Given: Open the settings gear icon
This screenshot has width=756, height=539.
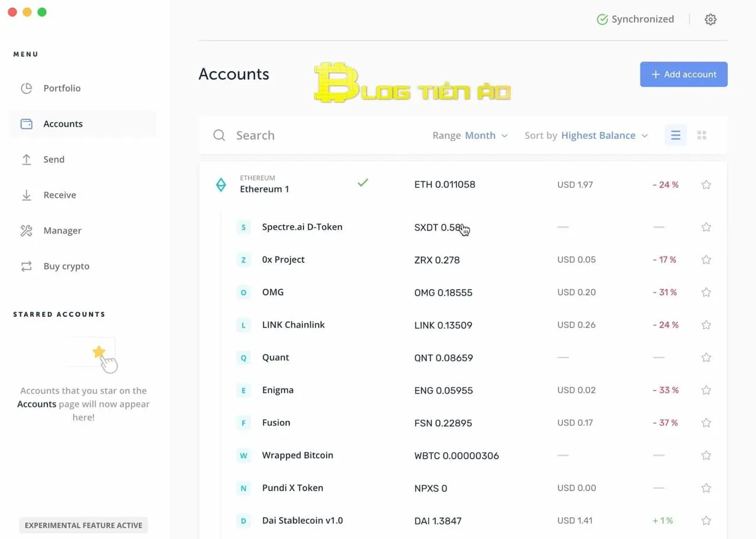Looking at the screenshot, I should pos(711,20).
